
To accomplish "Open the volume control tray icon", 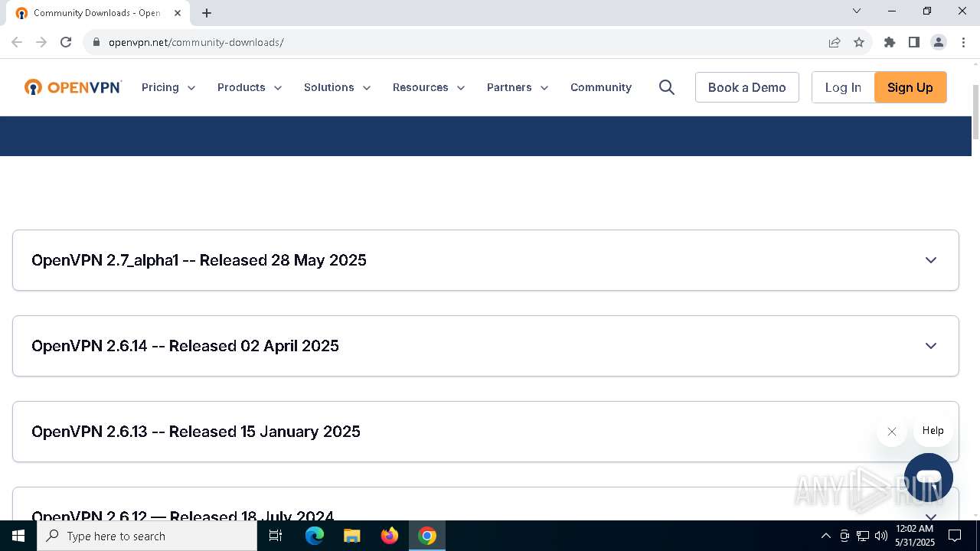I will pos(881,536).
